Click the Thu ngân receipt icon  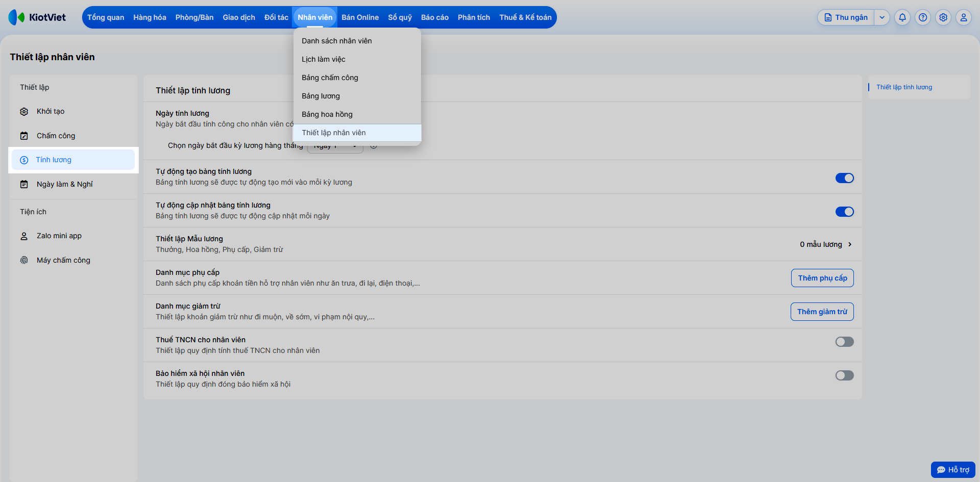click(828, 17)
